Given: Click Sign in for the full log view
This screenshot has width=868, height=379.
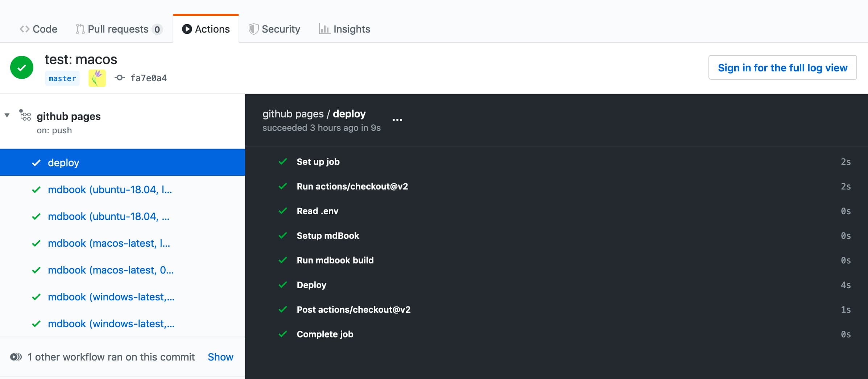Looking at the screenshot, I should (782, 68).
